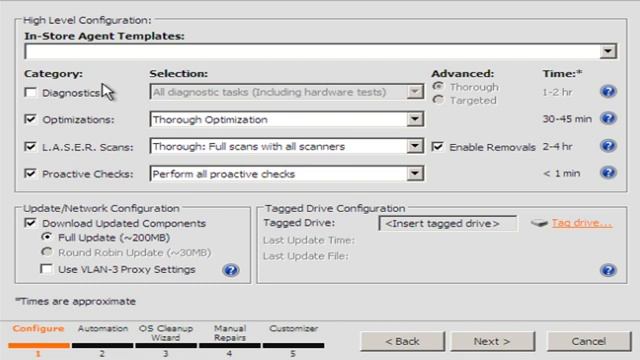Open help for Optimizations row

click(608, 118)
